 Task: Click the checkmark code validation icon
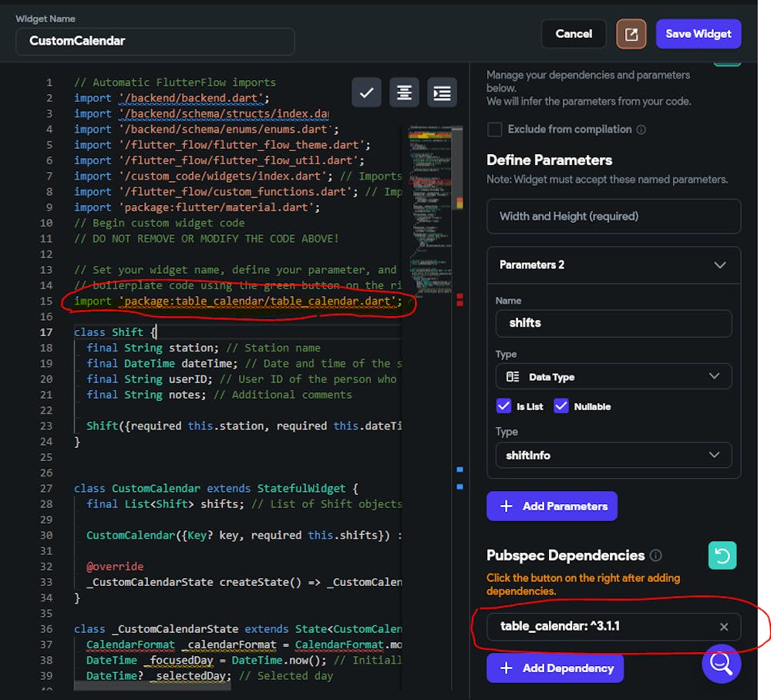[366, 93]
